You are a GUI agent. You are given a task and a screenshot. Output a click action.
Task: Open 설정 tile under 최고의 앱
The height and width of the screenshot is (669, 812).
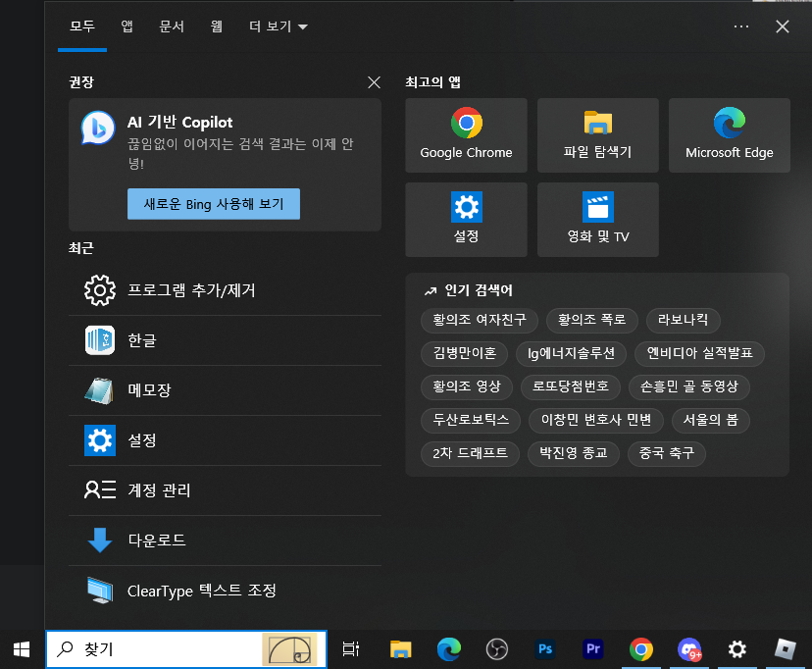pyautogui.click(x=466, y=220)
